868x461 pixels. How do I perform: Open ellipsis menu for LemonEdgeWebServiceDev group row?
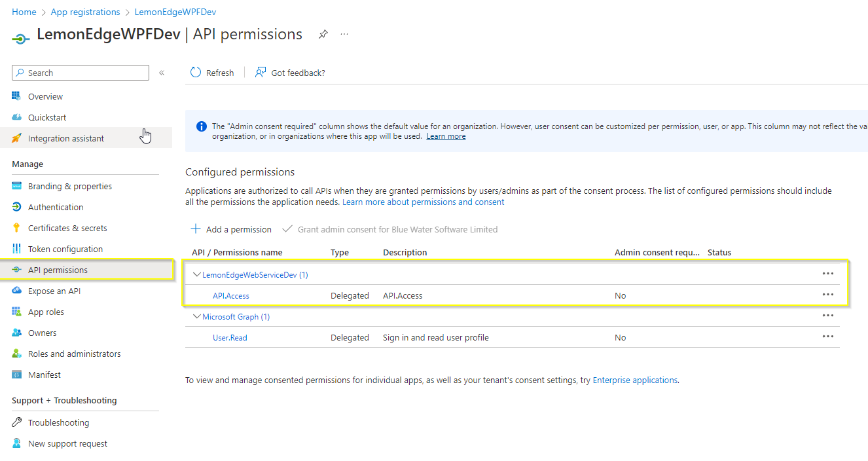click(828, 274)
